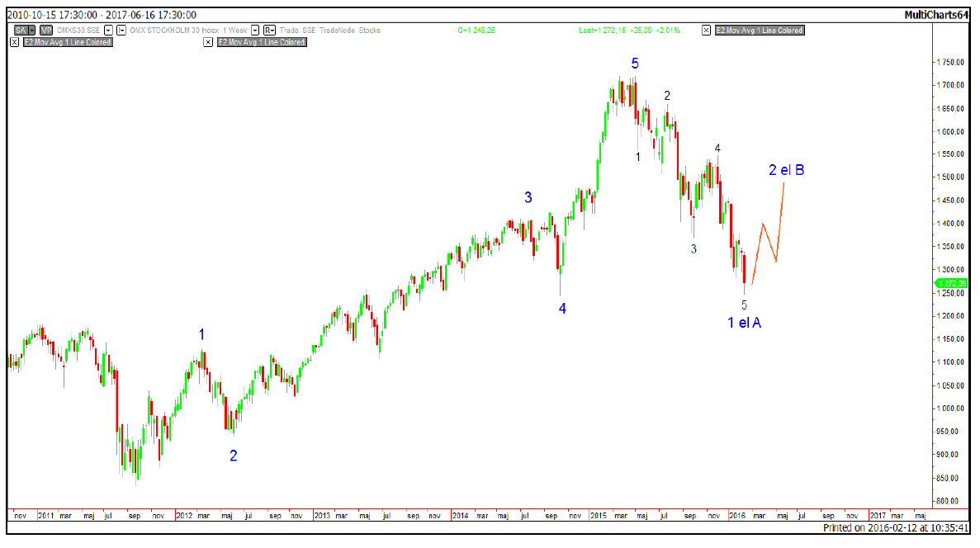This screenshot has width=980, height=548.
Task: Open the dropdown right after 1 Week
Action: [255, 30]
